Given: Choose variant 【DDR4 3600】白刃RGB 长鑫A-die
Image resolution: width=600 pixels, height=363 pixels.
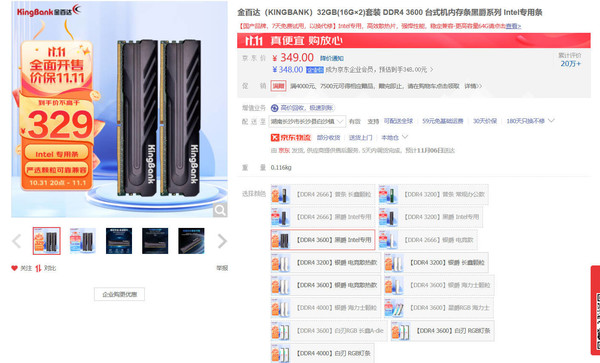Looking at the screenshot, I should [x=329, y=330].
